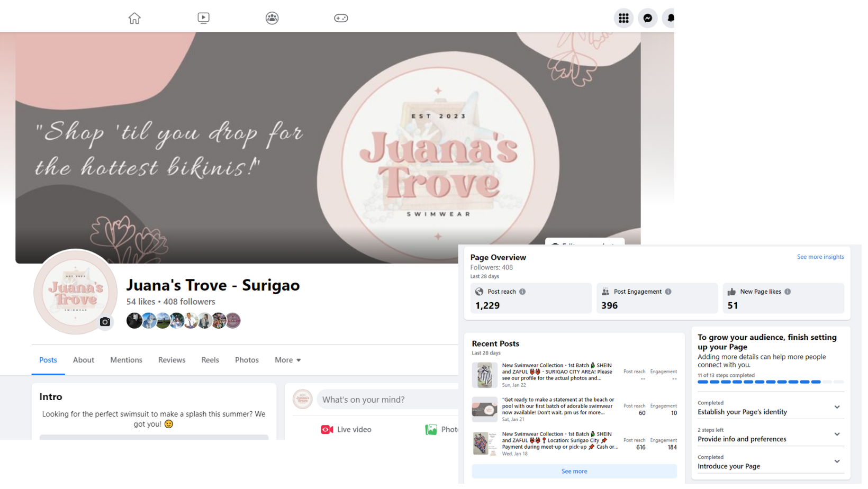Click info icon beside Post reach
The width and height of the screenshot is (868, 489).
tap(522, 292)
